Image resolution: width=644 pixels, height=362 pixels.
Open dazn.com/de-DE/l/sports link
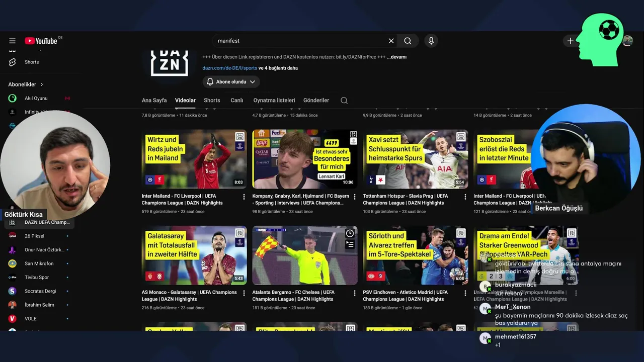coord(229,68)
